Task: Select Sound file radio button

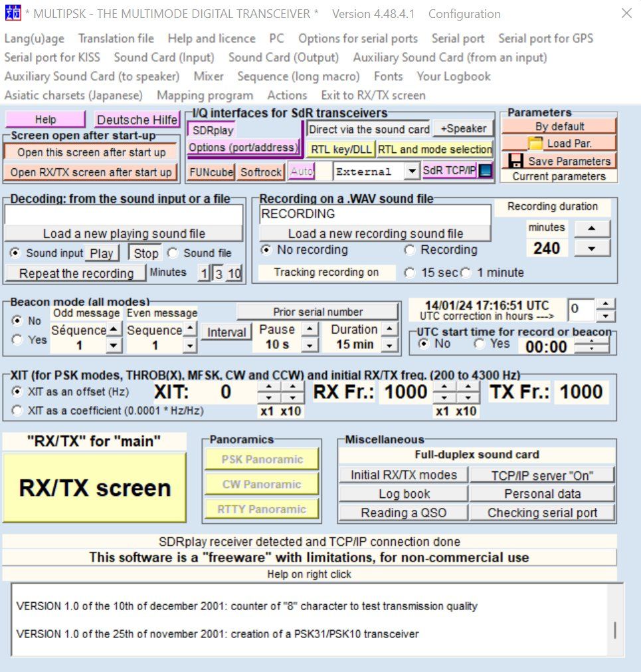Action: pos(173,253)
